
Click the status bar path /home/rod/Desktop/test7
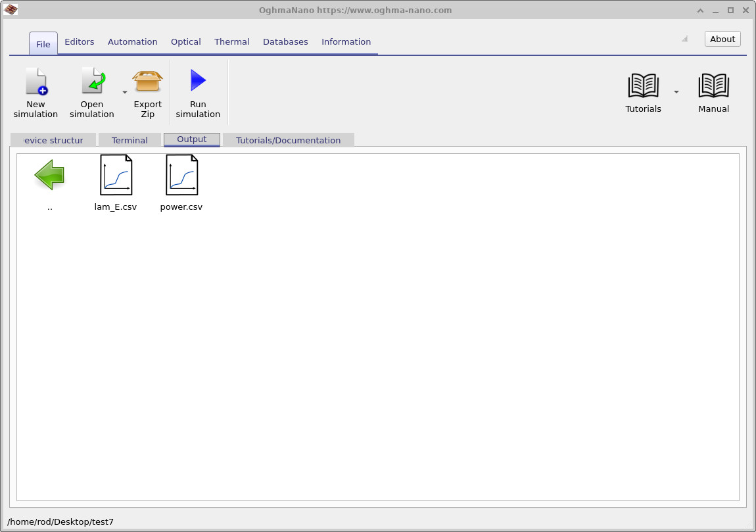tap(60, 522)
